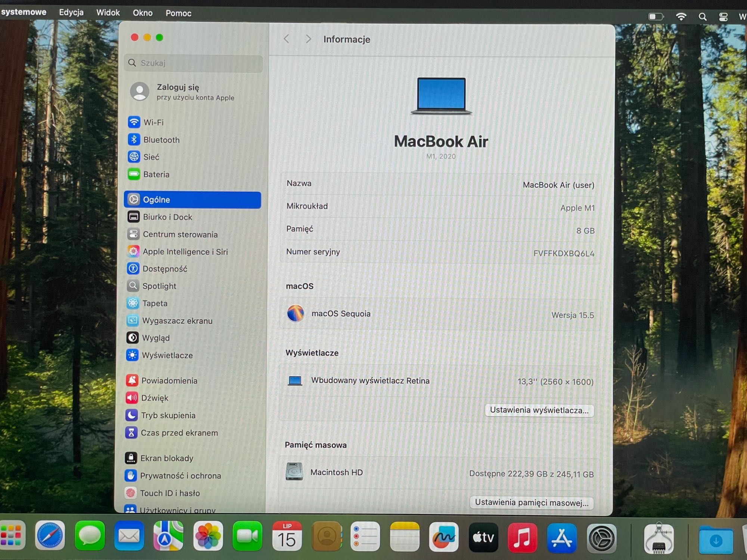Screen dimensions: 747x560
Task: Open Apple TV app from Dock
Action: [x=483, y=538]
